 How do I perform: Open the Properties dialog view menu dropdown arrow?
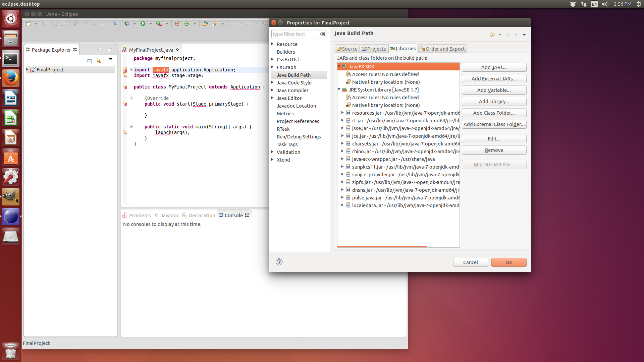(x=524, y=35)
